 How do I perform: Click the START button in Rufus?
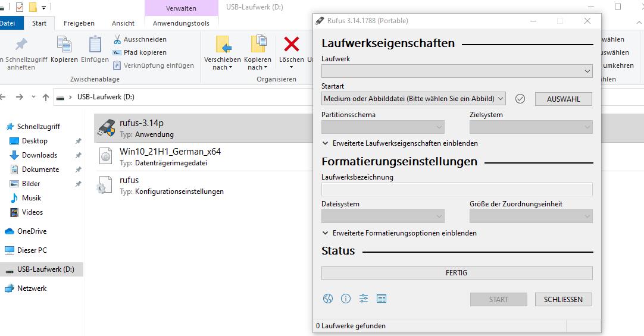499,300
